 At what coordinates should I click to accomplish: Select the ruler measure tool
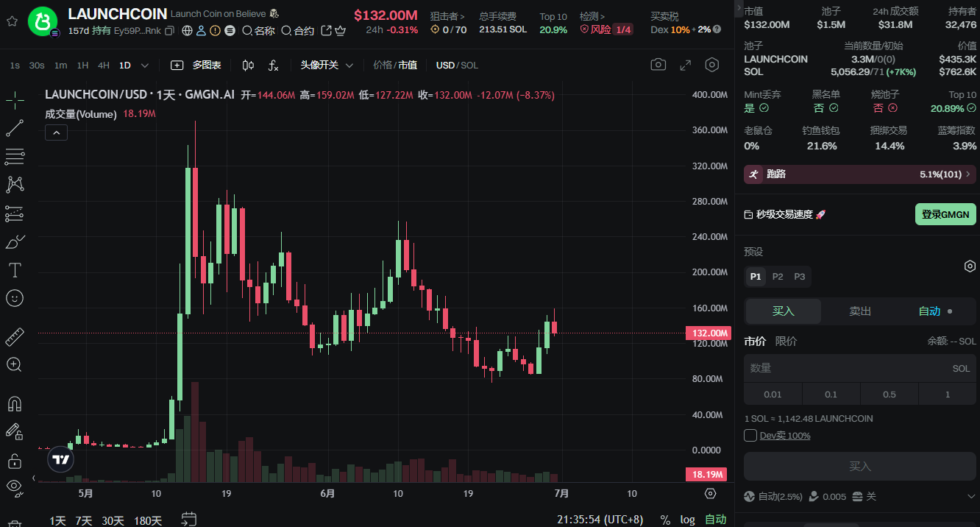(14, 337)
